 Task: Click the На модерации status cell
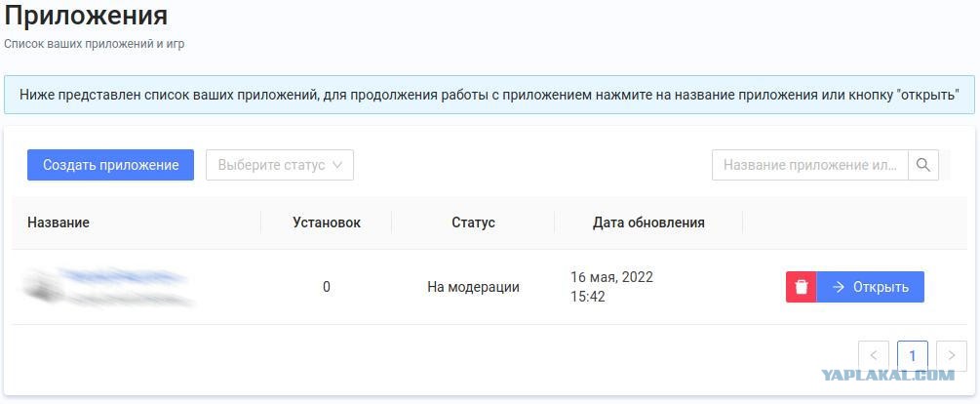click(x=473, y=287)
